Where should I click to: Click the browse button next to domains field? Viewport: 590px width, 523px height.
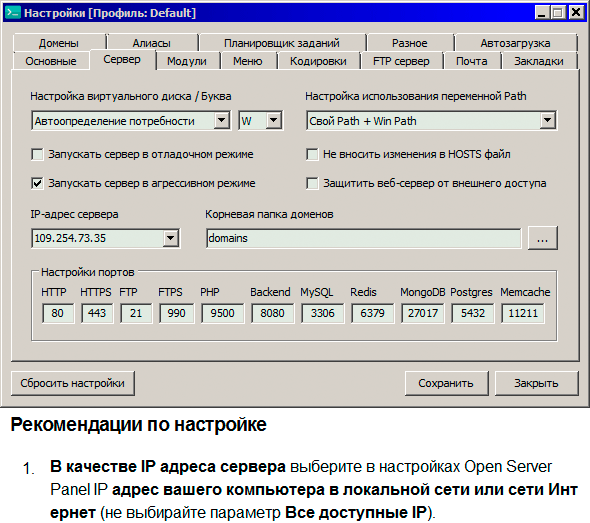click(x=543, y=238)
